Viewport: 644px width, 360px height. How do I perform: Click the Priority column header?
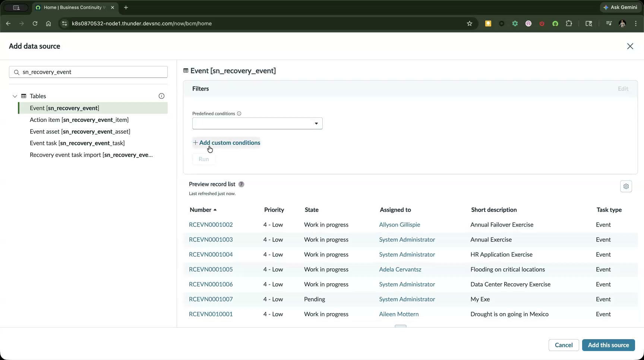(274, 210)
